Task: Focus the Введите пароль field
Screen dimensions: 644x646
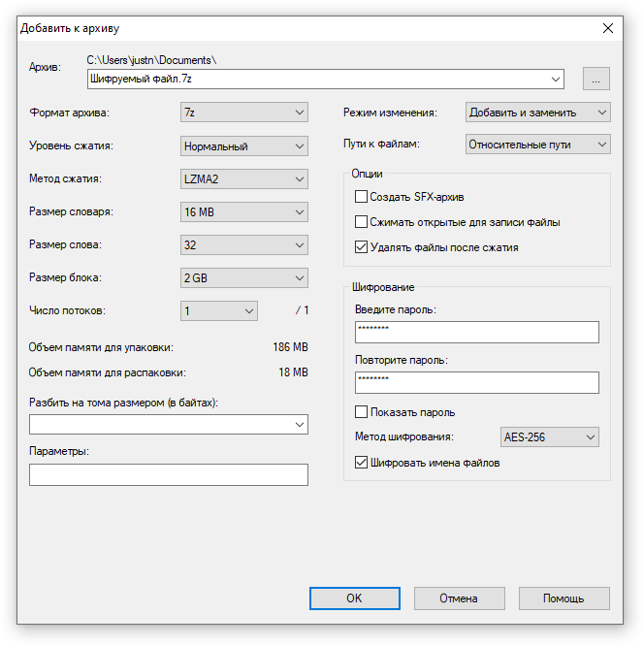Action: pos(477,332)
